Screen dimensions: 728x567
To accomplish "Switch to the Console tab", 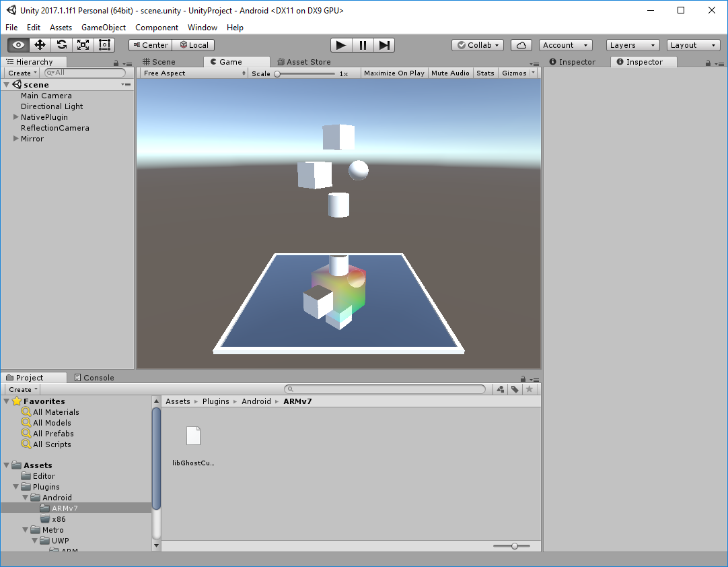I will (94, 378).
